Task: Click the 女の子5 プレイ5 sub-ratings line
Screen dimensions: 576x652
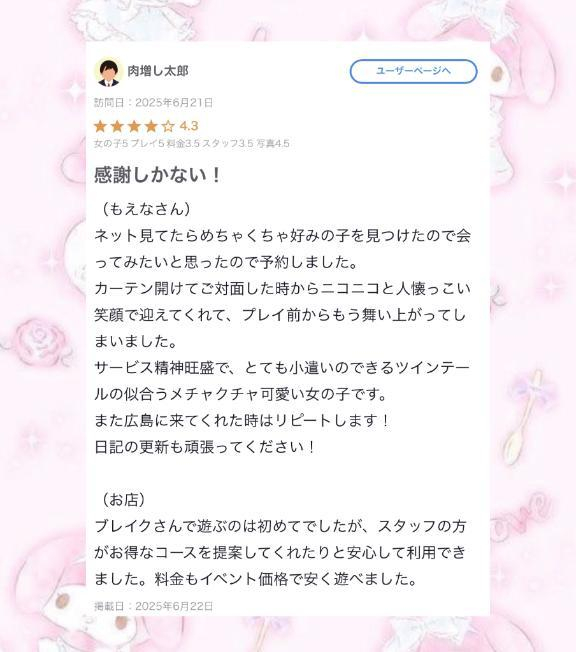Action: tap(192, 143)
